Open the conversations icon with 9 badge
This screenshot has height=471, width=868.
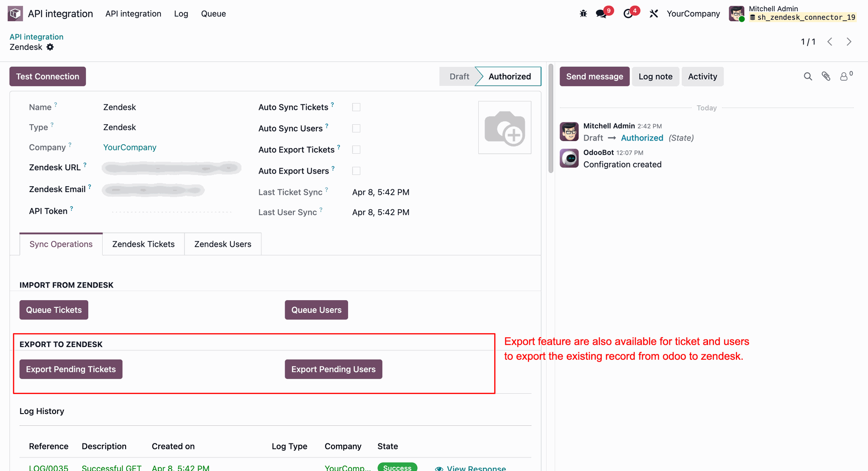tap(602, 14)
